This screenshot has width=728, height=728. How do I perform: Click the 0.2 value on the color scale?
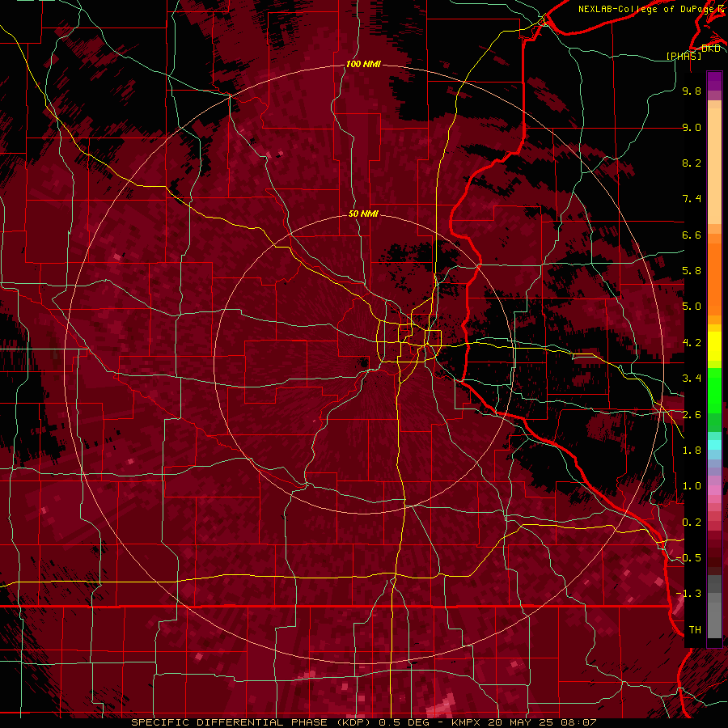[x=692, y=523]
